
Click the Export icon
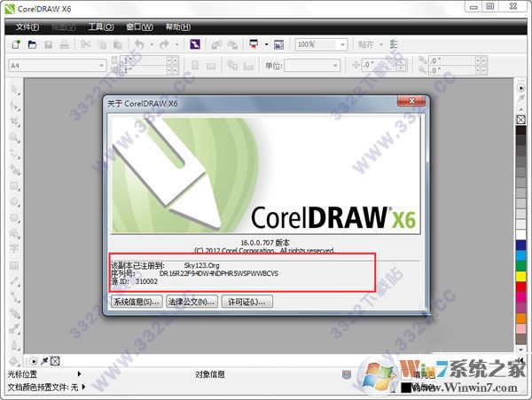pyautogui.click(x=232, y=44)
